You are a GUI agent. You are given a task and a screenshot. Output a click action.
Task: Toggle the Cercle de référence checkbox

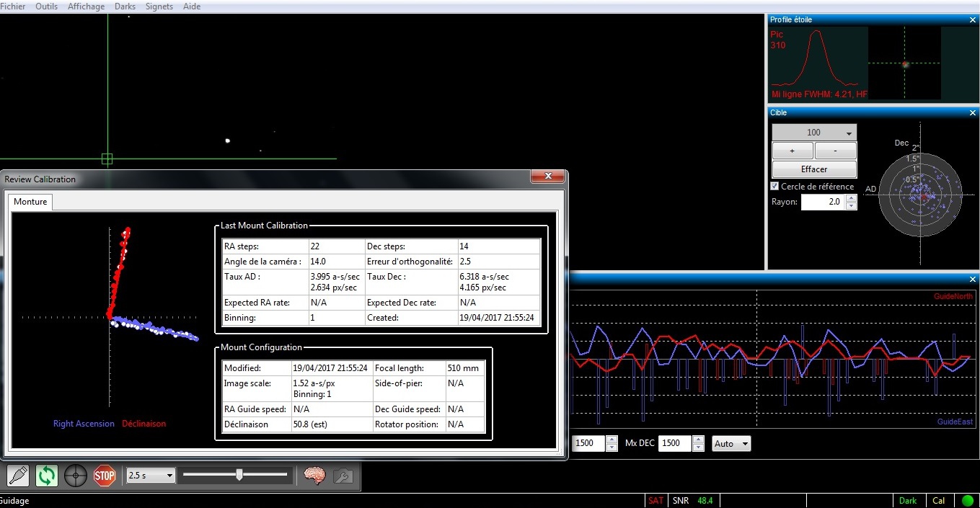point(775,186)
